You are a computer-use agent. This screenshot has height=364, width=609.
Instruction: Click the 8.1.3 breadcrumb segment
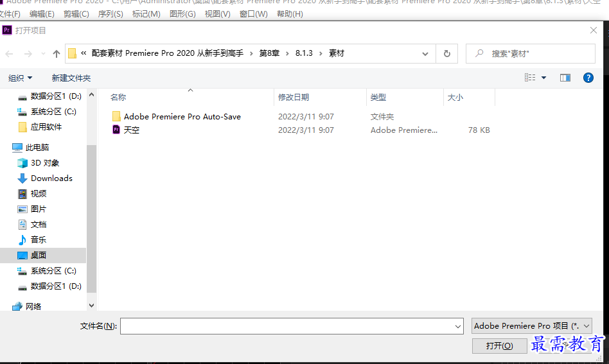coord(304,53)
